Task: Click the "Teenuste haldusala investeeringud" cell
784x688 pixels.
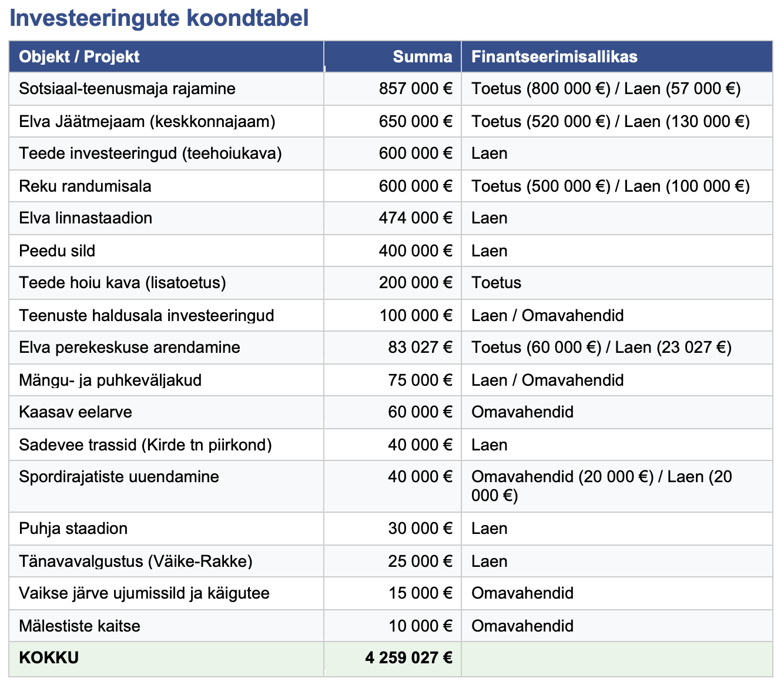Action: 146,316
